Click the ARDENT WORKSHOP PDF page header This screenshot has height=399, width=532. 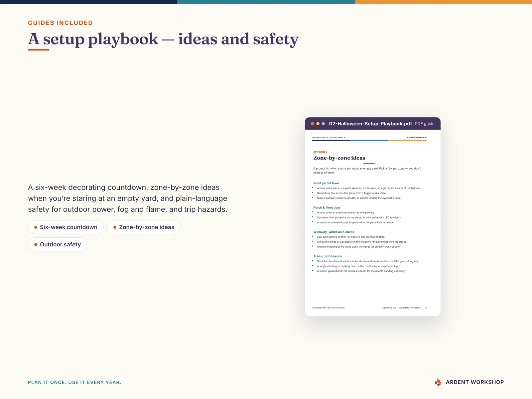[x=417, y=138]
